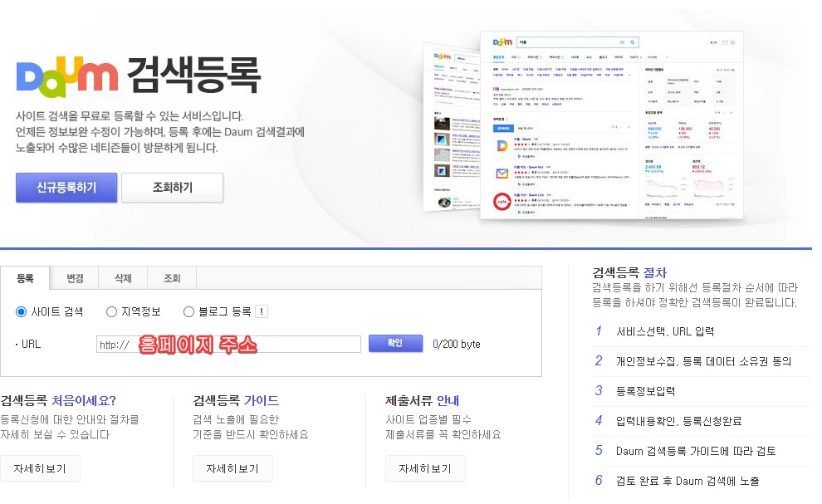Click the blue 확인 button
This screenshot has width=822, height=504.
pyautogui.click(x=395, y=343)
